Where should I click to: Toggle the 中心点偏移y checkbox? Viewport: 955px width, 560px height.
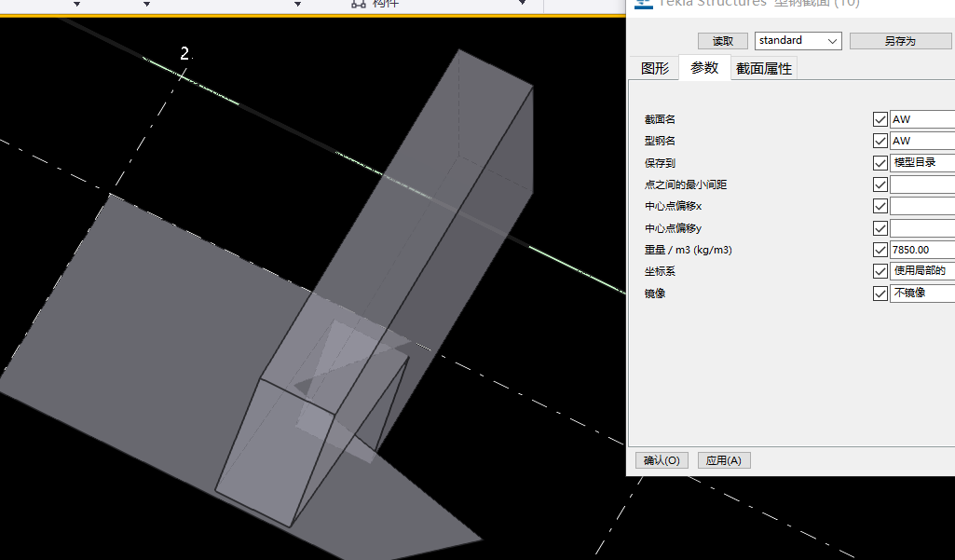(x=880, y=228)
